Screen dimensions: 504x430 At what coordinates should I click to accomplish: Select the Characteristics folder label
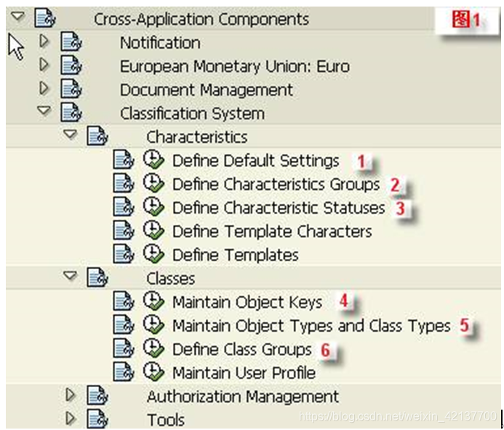point(196,137)
